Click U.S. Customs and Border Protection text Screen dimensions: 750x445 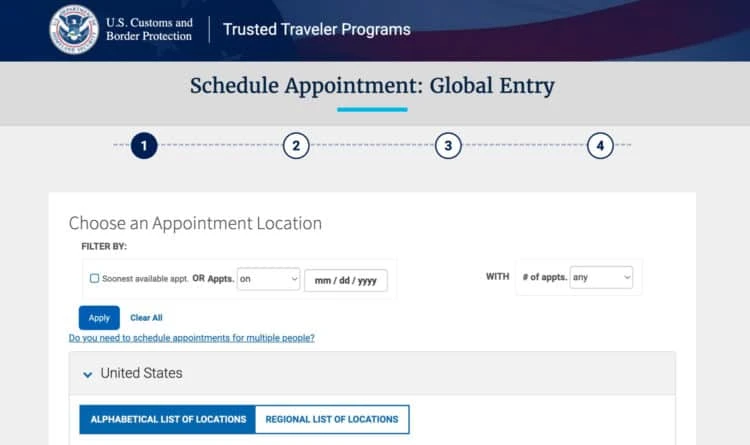click(149, 30)
